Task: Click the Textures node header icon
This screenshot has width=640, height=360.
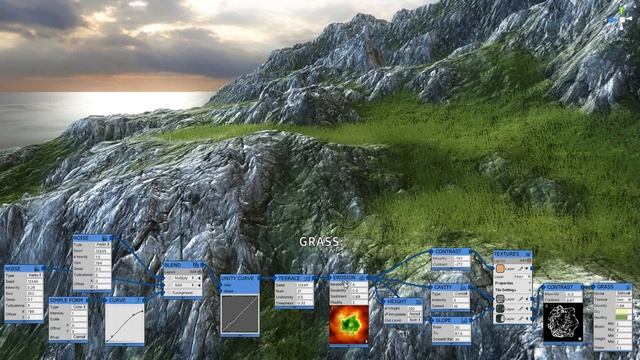Action: pyautogui.click(x=528, y=254)
